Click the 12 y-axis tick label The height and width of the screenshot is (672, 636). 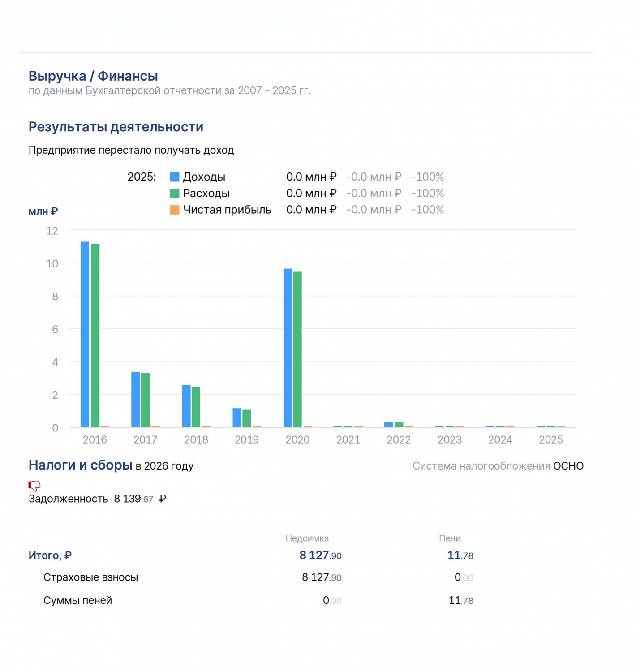click(52, 231)
